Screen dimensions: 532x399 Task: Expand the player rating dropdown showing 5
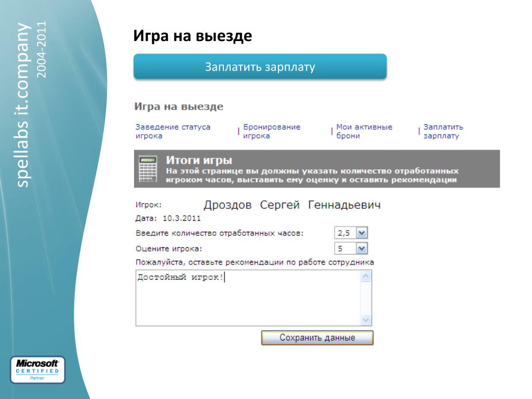click(x=362, y=249)
